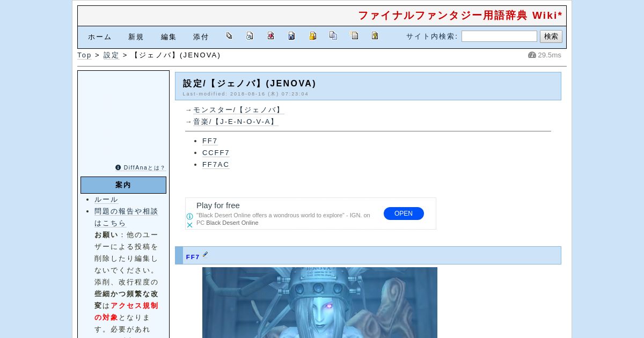Screen dimensions: 644x338
Task: Select the 編集 menu item
Action: tap(169, 37)
